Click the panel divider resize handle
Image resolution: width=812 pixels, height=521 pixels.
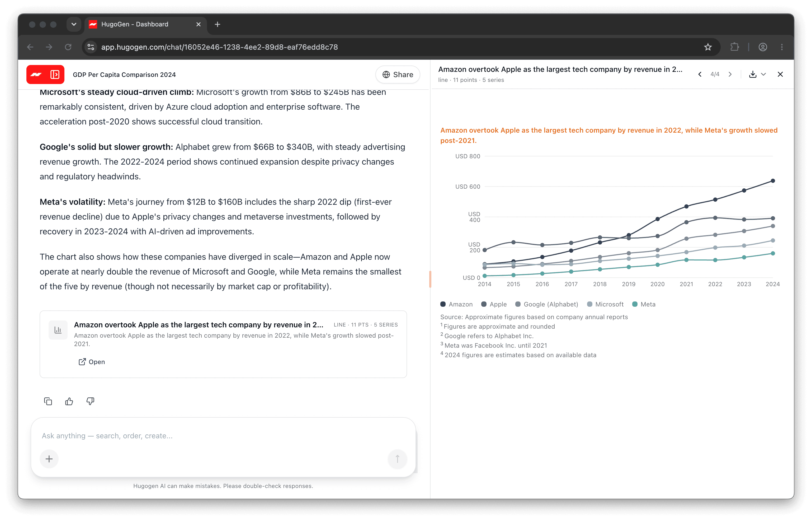click(x=430, y=279)
